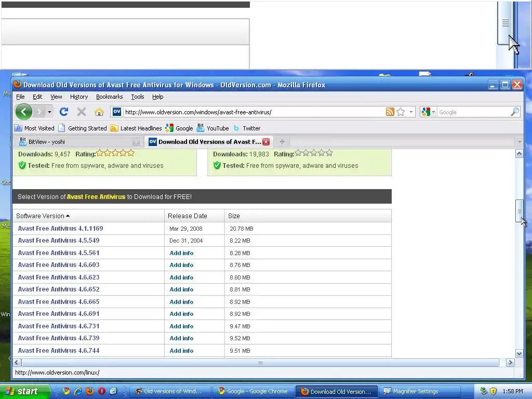
Task: Launch Opera from the quick launch bar
Action: pyautogui.click(x=102, y=391)
